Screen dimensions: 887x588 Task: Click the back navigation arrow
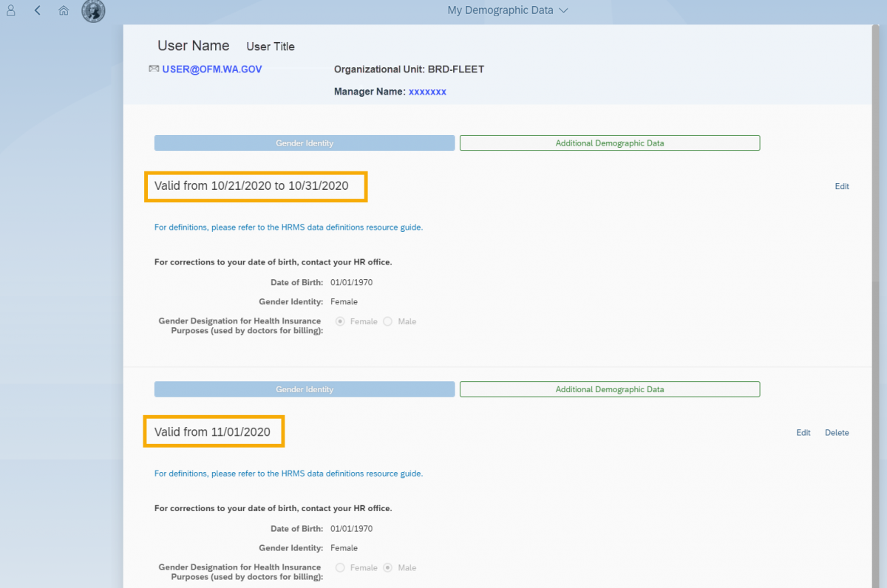click(x=37, y=10)
